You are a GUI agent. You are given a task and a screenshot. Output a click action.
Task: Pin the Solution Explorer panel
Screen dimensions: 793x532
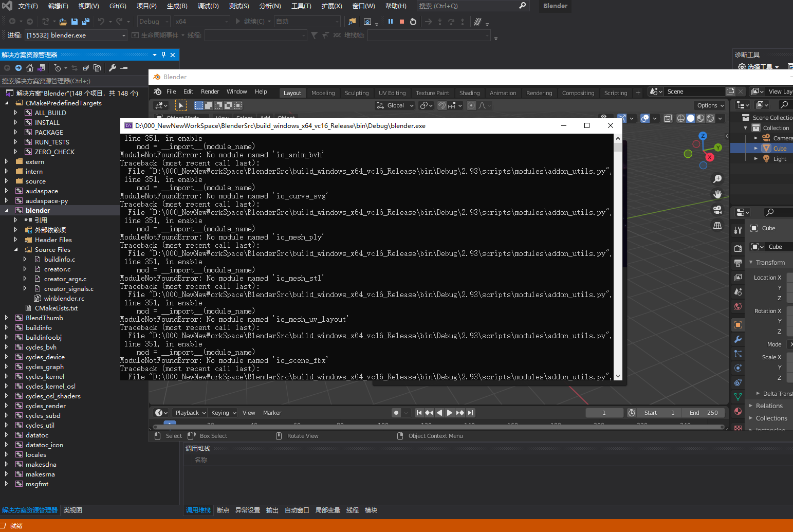point(164,54)
